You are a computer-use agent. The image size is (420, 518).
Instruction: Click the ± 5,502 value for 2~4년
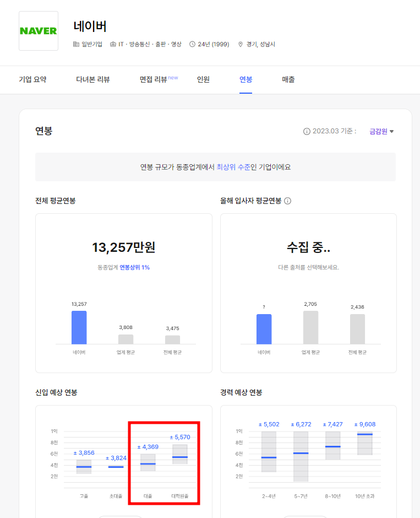click(x=269, y=424)
